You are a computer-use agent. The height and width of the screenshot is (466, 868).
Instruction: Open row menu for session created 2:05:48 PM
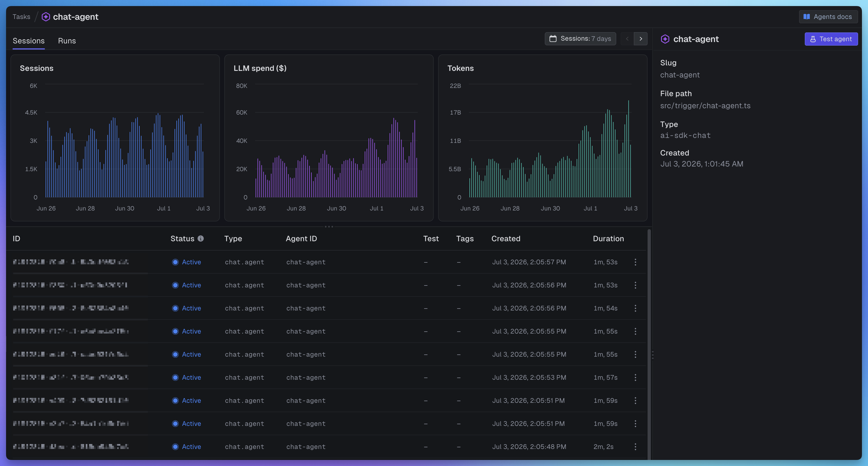click(635, 447)
